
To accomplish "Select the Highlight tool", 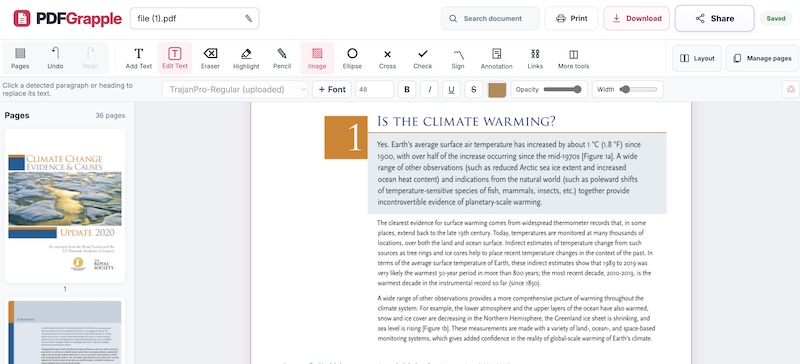I will pyautogui.click(x=246, y=58).
